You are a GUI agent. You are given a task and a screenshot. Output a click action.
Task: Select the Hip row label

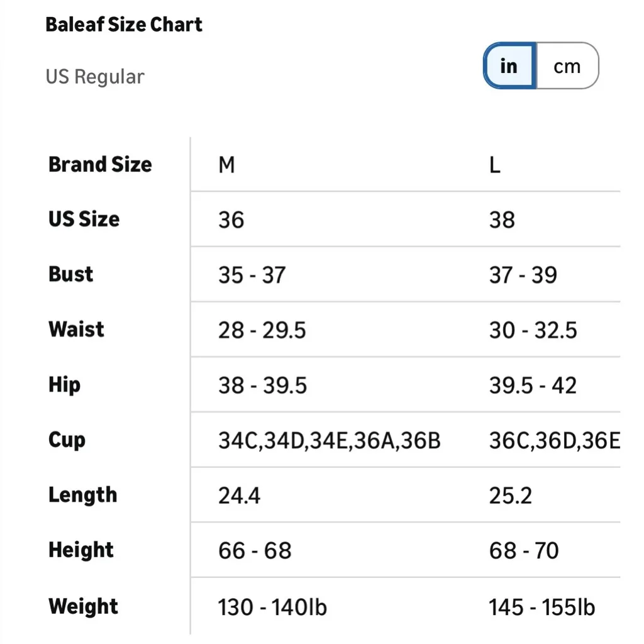coord(64,385)
